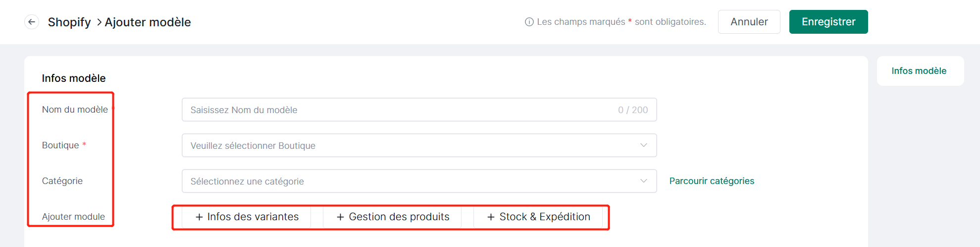Follow the Parcourir catégories link
This screenshot has width=980, height=247.
pos(712,181)
